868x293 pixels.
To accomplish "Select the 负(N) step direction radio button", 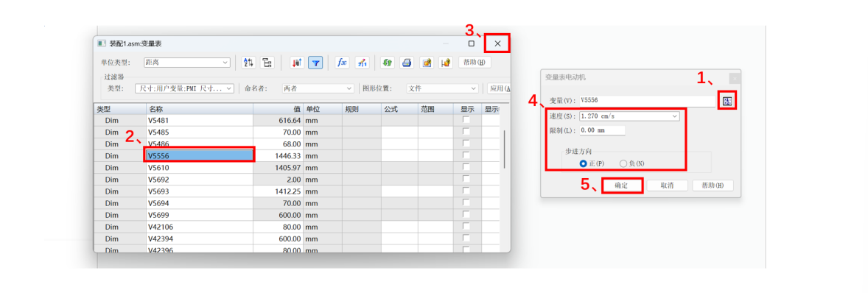I will coord(623,163).
